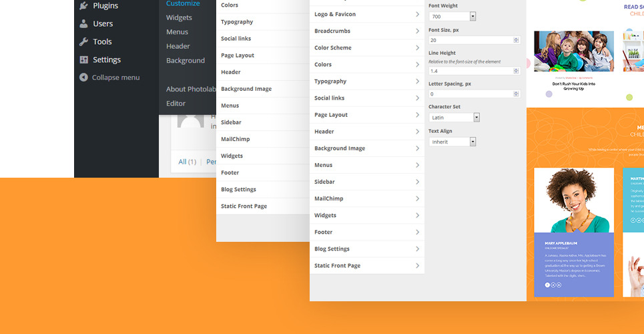The height and width of the screenshot is (334, 644).
Task: Open the Customize submenu item
Action: (x=183, y=3)
